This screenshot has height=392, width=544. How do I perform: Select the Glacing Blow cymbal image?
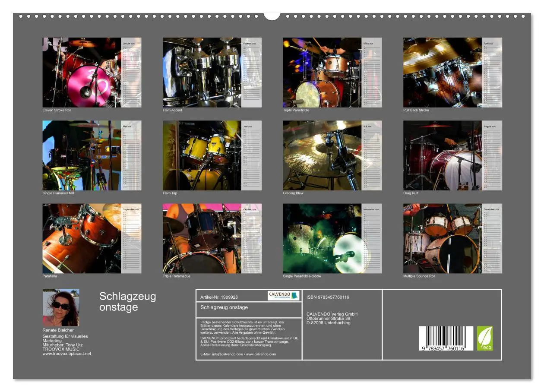click(332, 155)
